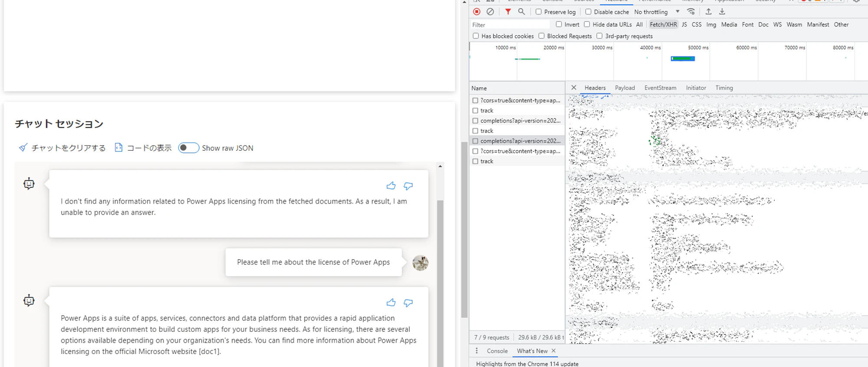Check the Invert filter option
868x367 pixels.
coord(559,24)
